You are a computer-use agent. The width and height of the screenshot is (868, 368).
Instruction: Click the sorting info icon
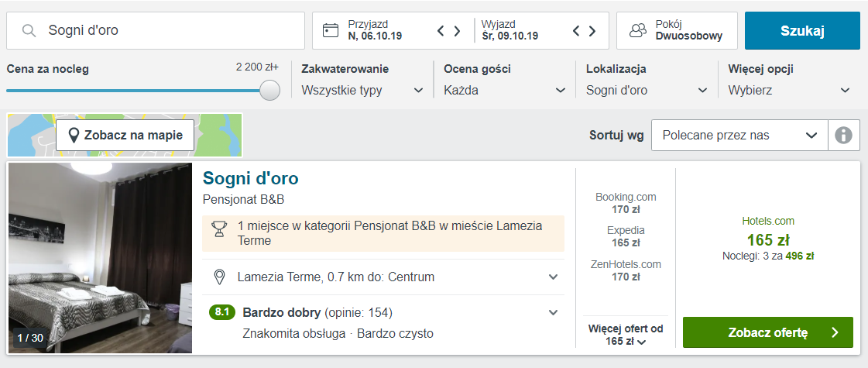[843, 136]
